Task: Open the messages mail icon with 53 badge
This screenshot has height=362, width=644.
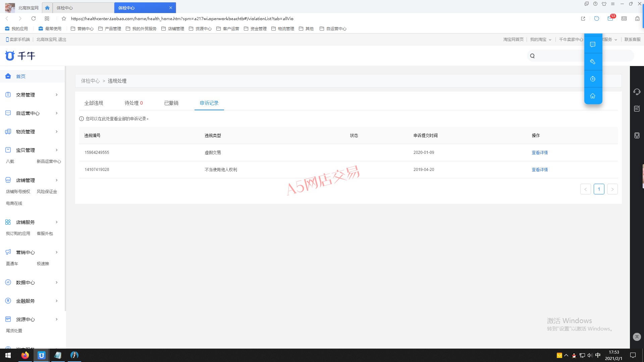Action: coord(611,18)
